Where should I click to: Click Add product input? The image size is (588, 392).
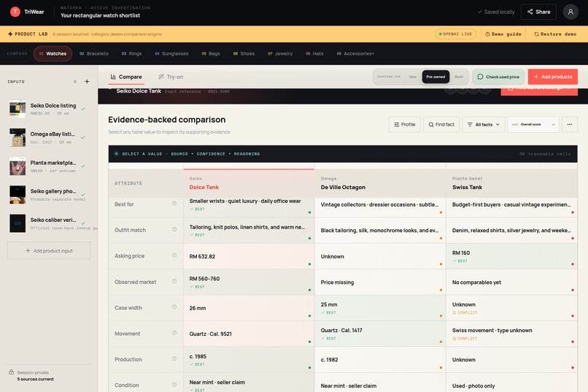point(49,250)
